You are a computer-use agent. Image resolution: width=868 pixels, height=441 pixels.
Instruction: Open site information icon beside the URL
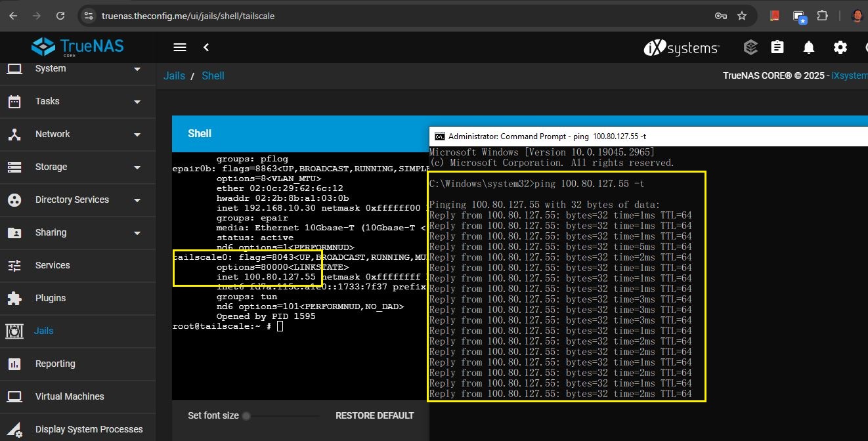click(89, 16)
